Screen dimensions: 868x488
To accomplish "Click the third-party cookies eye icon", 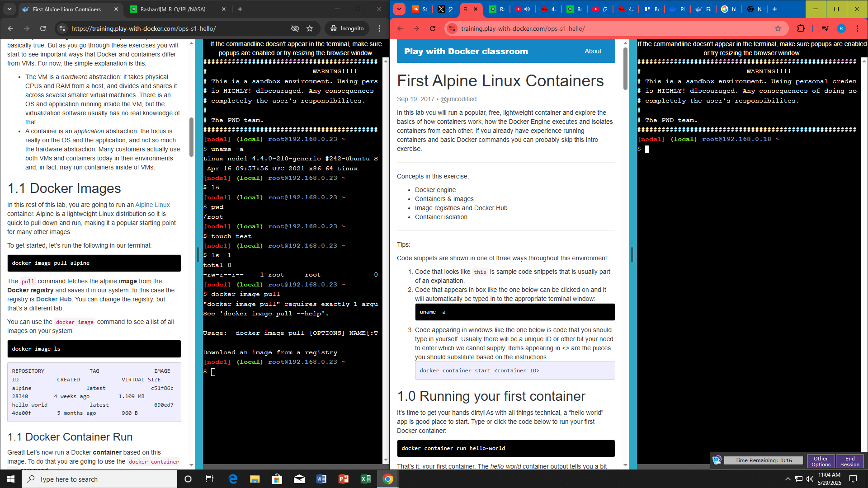I will coord(295,28).
